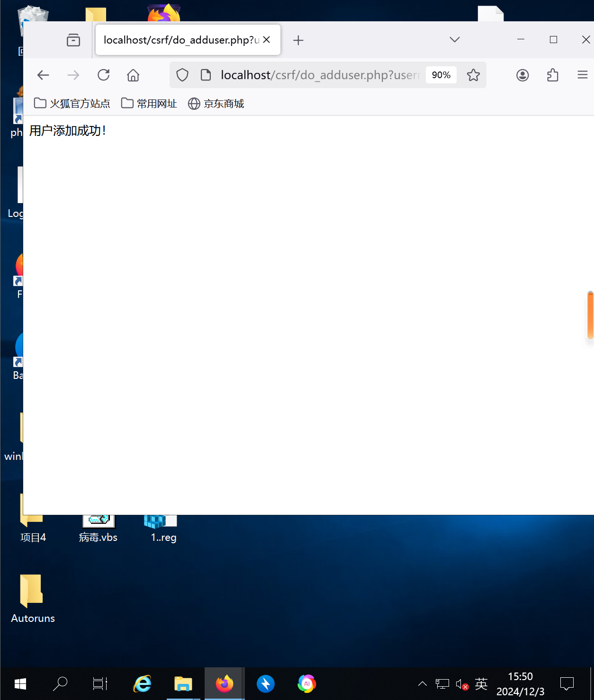The height and width of the screenshot is (700, 594).
Task: Minimize the Firefox window
Action: (521, 40)
